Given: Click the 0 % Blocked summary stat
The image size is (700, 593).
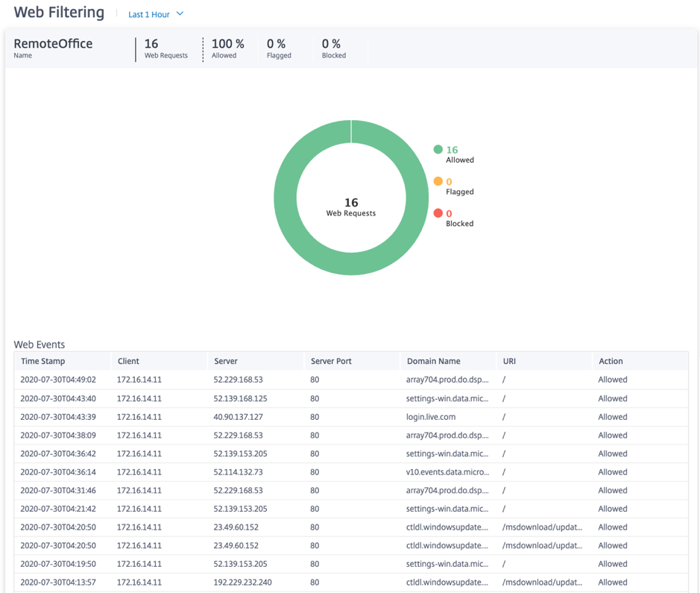Looking at the screenshot, I should pyautogui.click(x=334, y=48).
